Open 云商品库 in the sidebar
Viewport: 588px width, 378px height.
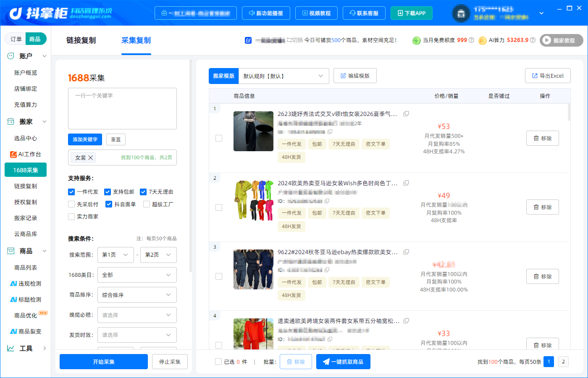point(26,234)
